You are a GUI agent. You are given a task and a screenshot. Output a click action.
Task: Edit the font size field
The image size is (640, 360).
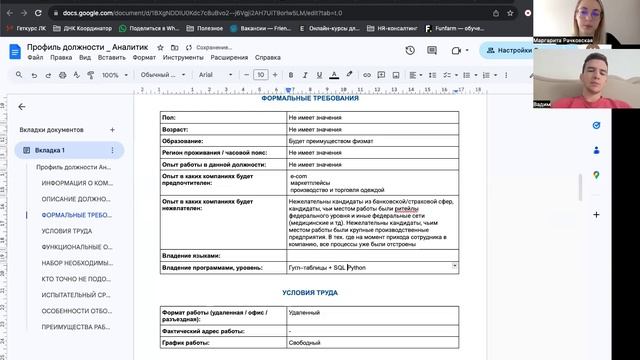(x=260, y=75)
